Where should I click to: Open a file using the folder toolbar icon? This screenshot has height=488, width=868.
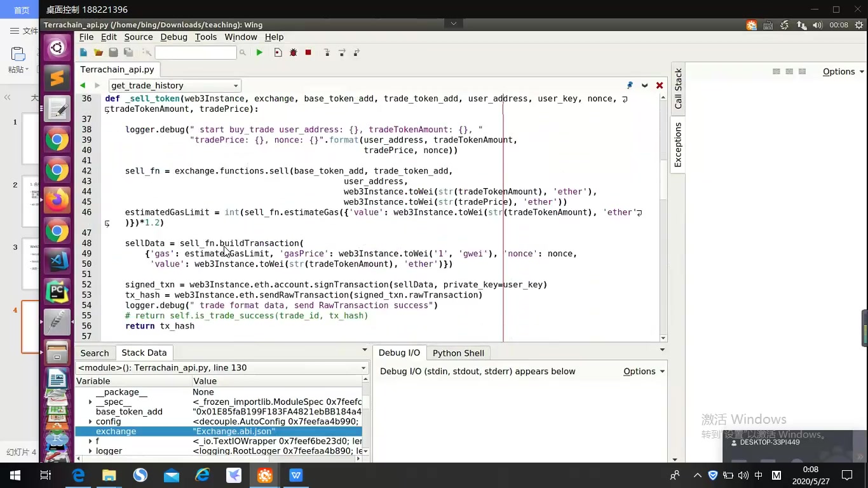98,53
